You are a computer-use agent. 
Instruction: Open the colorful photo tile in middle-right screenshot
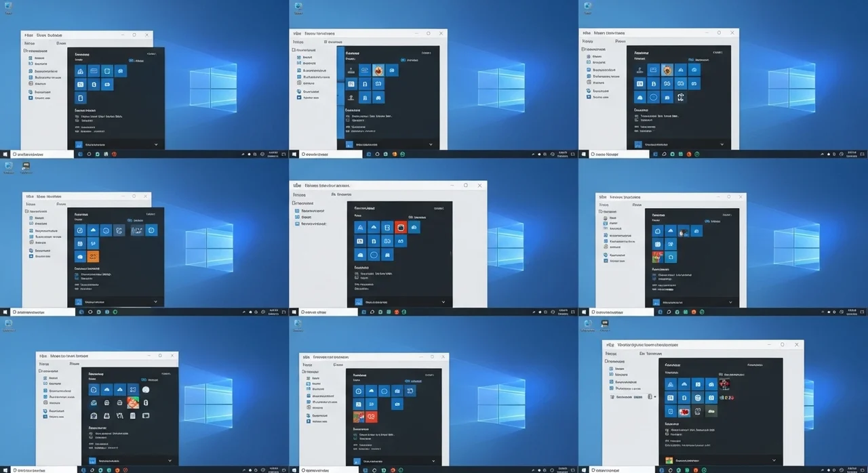[657, 257]
